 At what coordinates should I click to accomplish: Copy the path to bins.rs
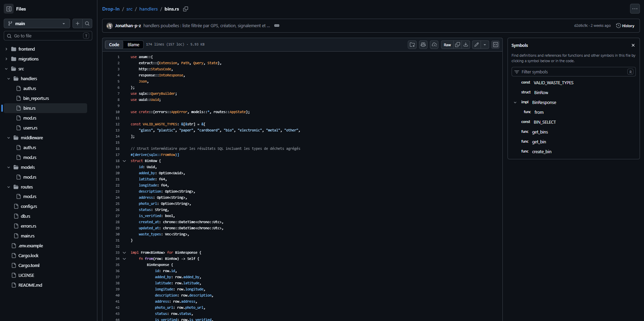click(x=185, y=9)
